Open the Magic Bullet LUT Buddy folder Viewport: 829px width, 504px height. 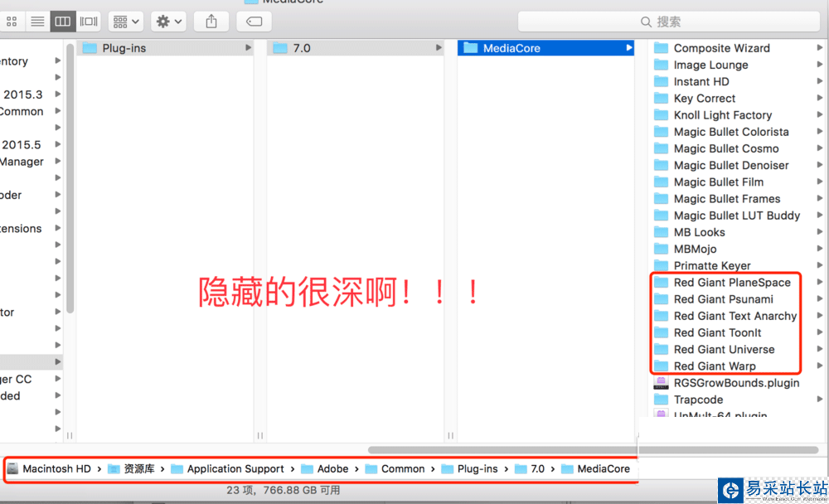738,216
